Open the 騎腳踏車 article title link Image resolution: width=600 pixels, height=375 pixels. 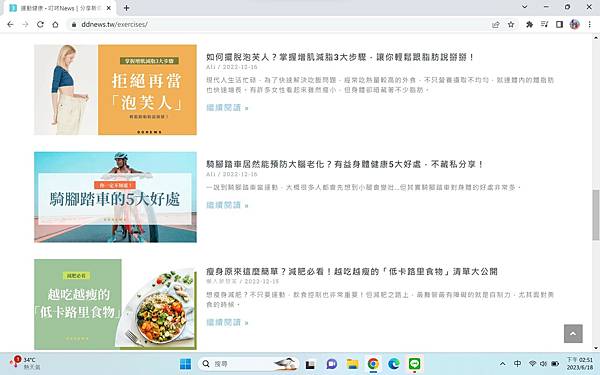(x=345, y=164)
